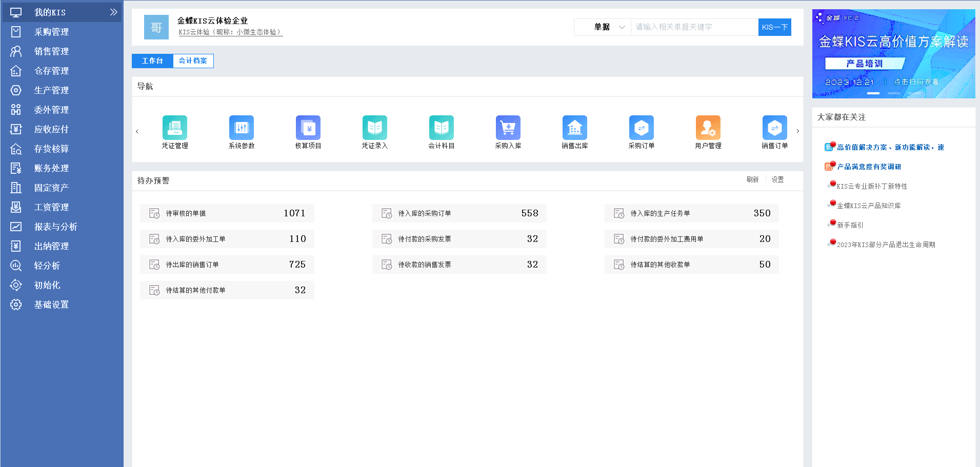Image resolution: width=980 pixels, height=467 pixels.
Task: Open 待付款的委外加工费用单 row
Action: [692, 239]
